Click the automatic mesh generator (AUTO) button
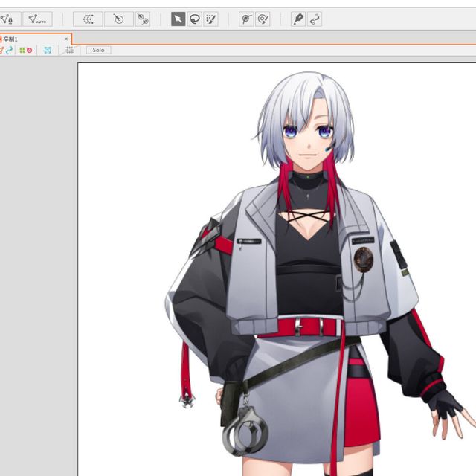The image size is (476, 476). [37, 19]
